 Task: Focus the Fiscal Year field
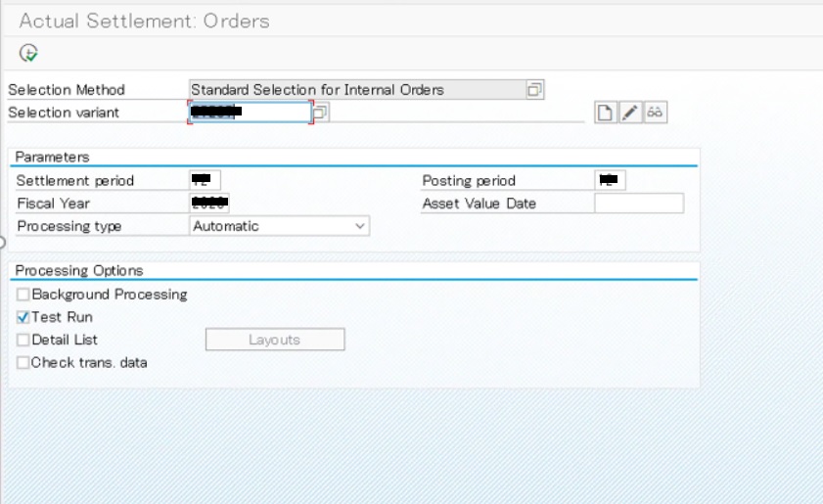point(210,204)
